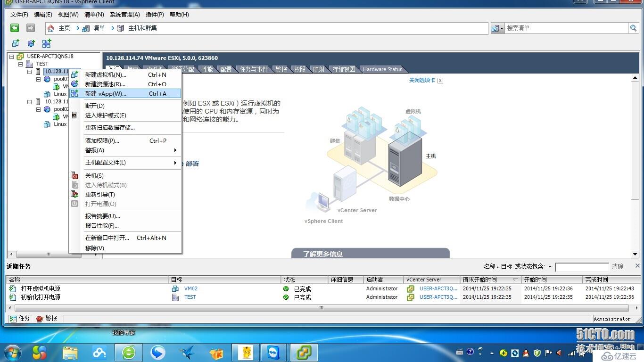Choose 关机(S) from context menu
Screen dimensions: 644x362
125,175
